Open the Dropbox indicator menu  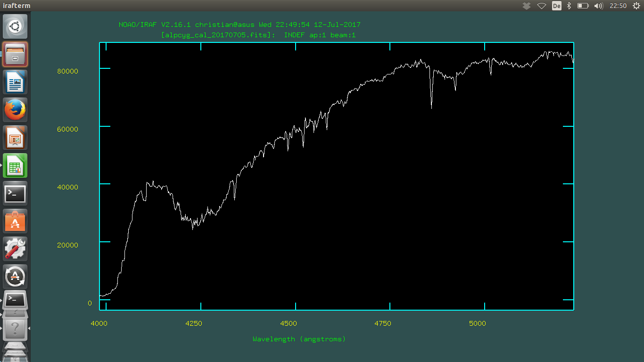(x=527, y=6)
